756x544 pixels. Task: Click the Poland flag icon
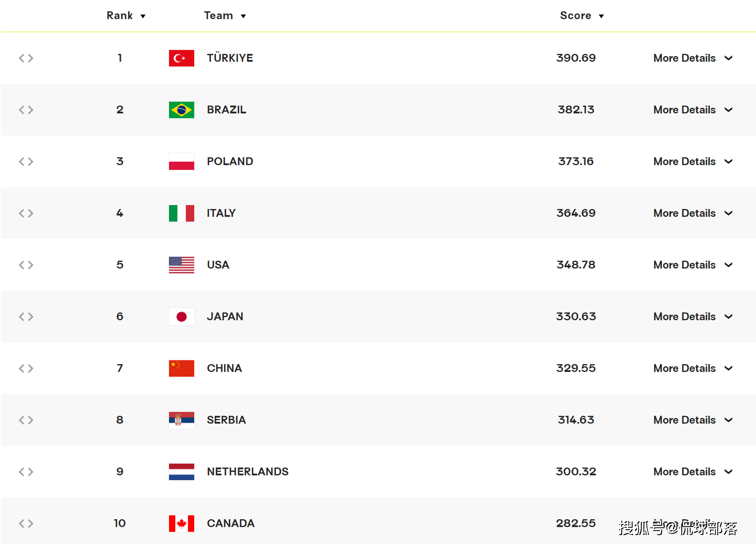181,162
